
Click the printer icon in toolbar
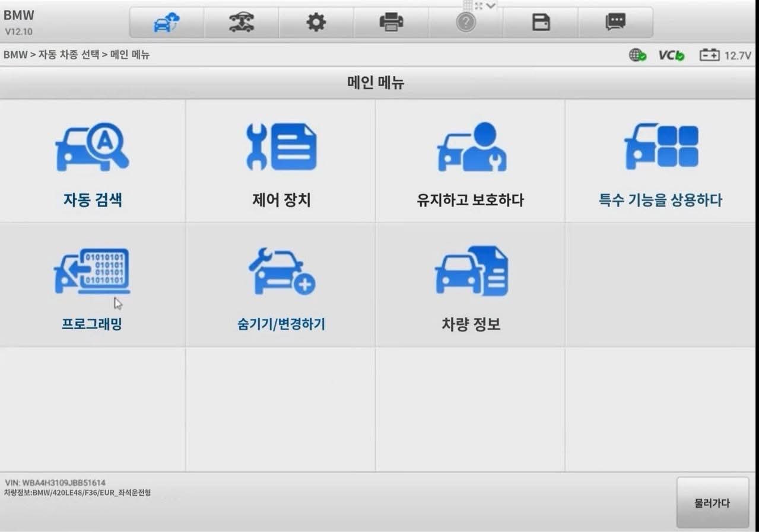(391, 23)
